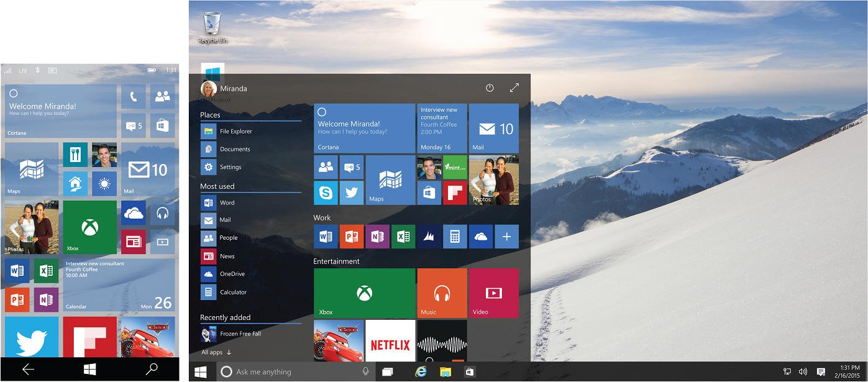Expand the All apps list
This screenshot has height=382, width=868.
(216, 352)
